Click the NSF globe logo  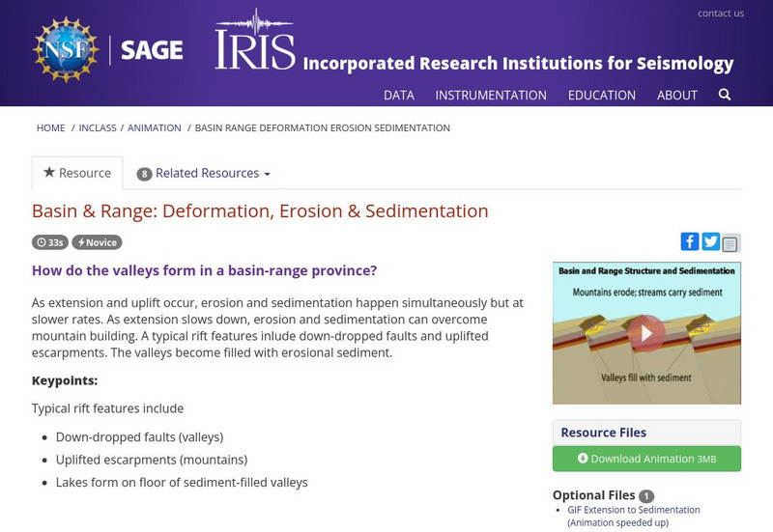(x=66, y=49)
